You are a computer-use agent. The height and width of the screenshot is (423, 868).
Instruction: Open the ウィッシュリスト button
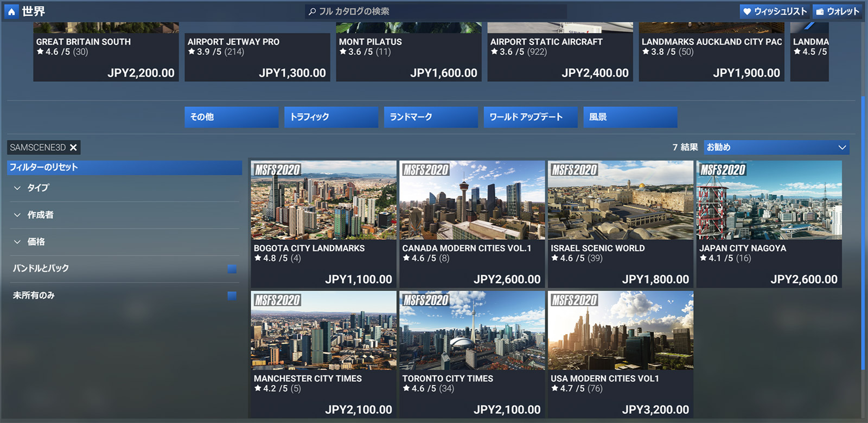[774, 11]
